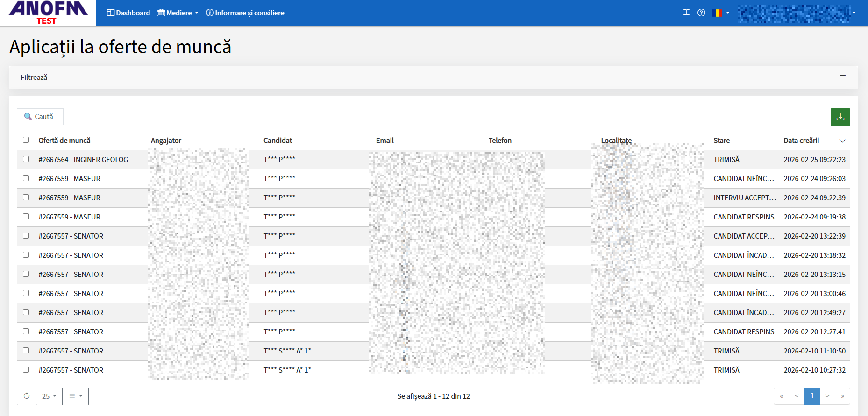Go to the last page arrow
868x416 pixels.
pyautogui.click(x=842, y=396)
